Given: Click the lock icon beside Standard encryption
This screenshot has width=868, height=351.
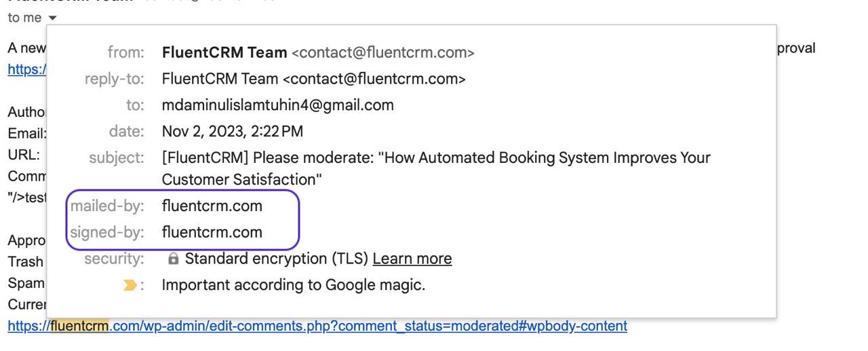Looking at the screenshot, I should click(173, 259).
